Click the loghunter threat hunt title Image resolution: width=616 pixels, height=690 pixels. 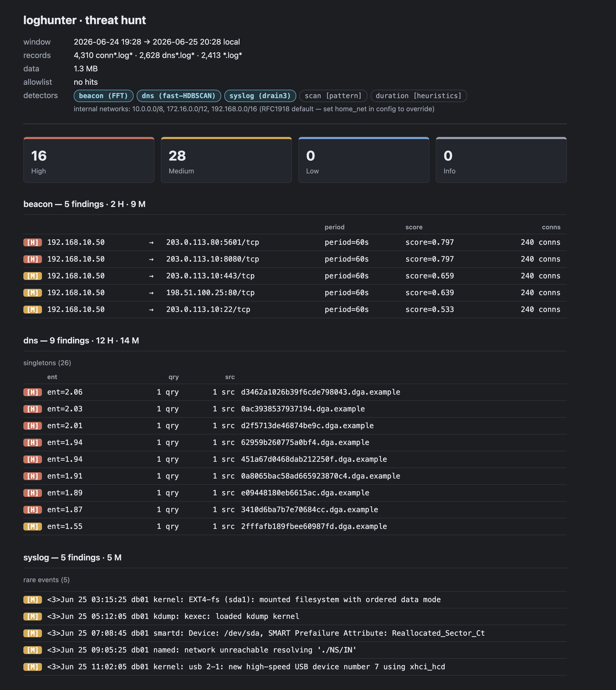85,20
